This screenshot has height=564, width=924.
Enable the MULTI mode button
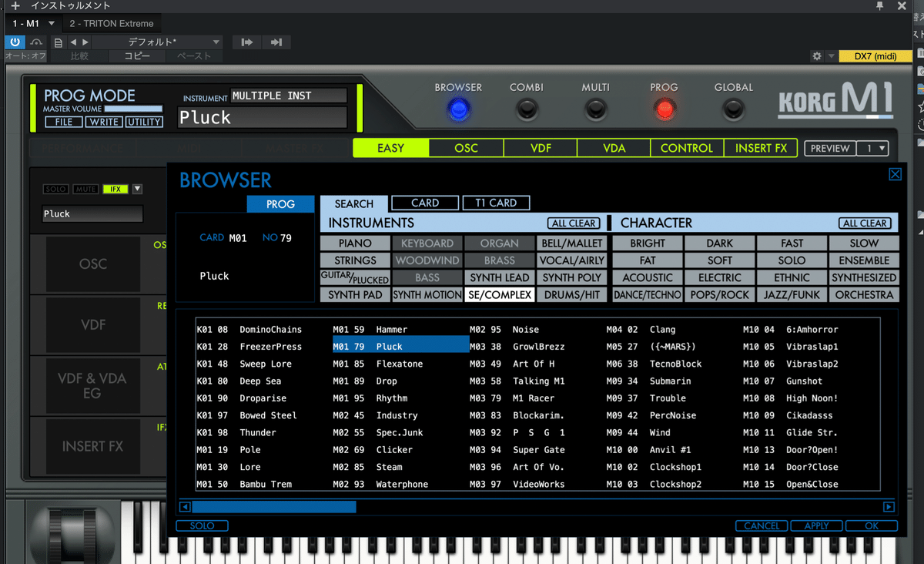[x=596, y=110]
